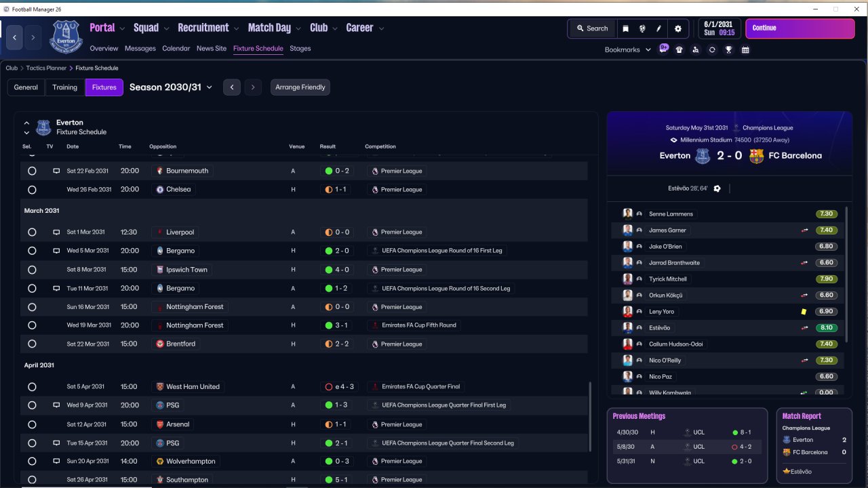Show the previous season with the left arrow

232,87
